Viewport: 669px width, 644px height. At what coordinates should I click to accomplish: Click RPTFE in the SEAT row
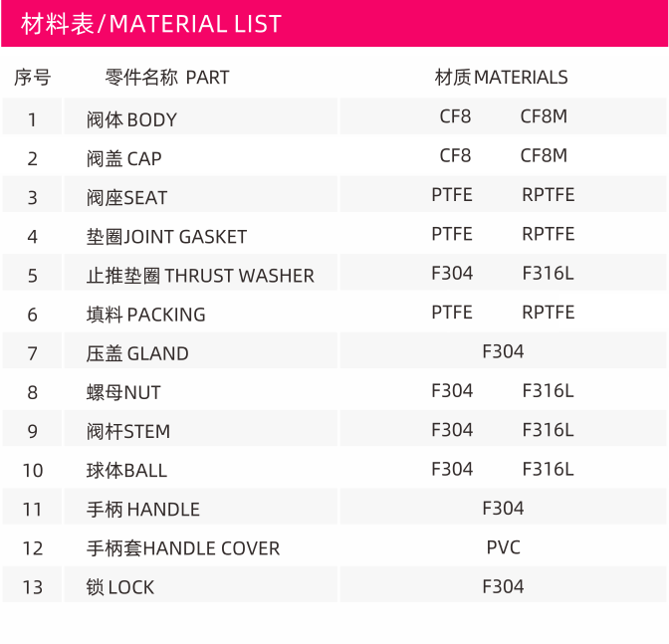549,195
